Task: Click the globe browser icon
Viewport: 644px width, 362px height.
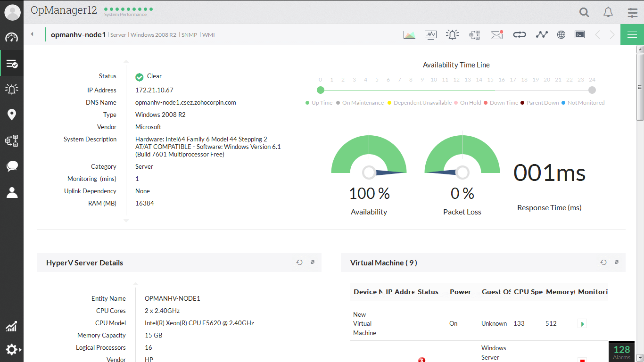Action: (x=561, y=34)
